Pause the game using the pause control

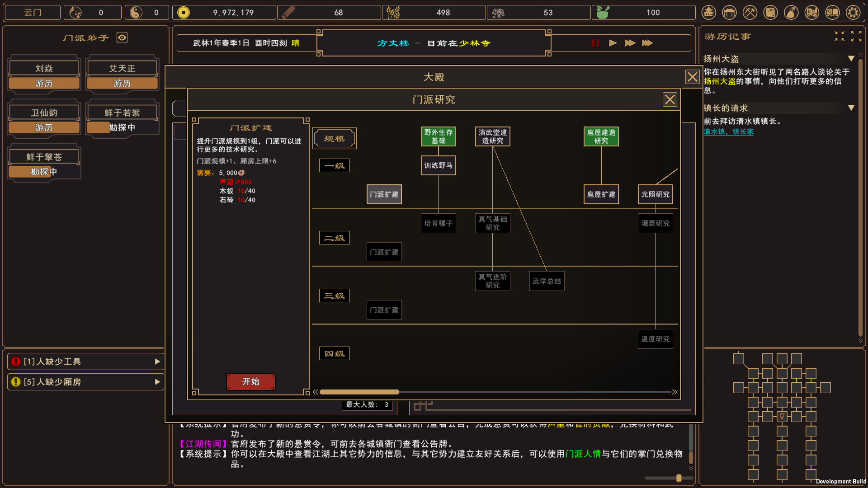[595, 43]
